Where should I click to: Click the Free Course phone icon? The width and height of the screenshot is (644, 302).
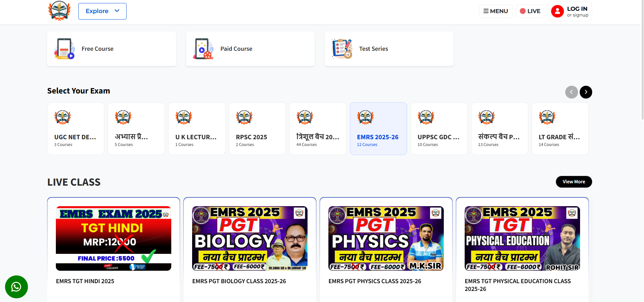point(64,49)
